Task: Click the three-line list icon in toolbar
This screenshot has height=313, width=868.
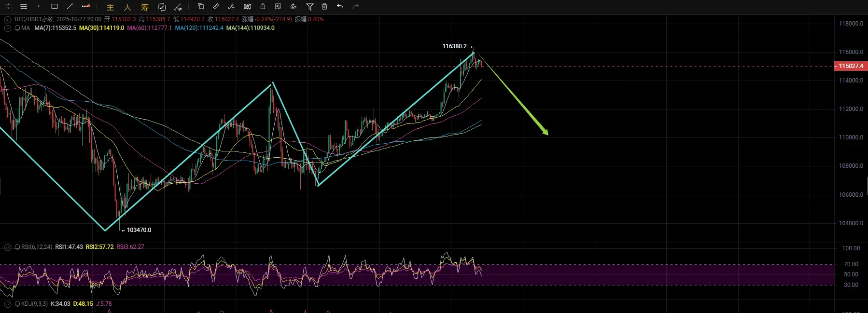Action: (24, 6)
